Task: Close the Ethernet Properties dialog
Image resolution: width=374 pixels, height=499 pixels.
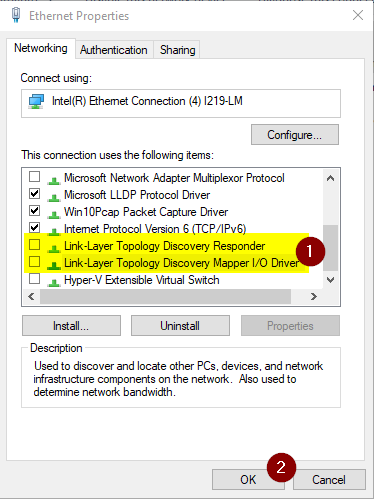Action: click(358, 15)
